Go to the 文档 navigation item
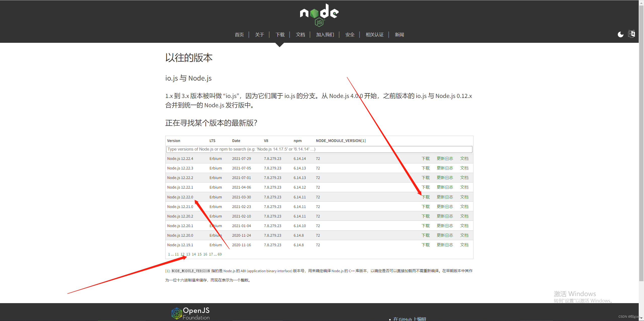 [x=300, y=35]
